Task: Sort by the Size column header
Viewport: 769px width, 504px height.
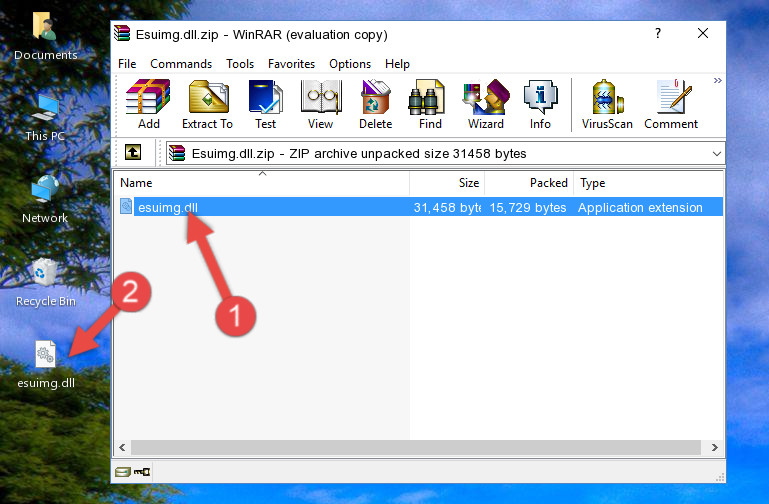Action: click(447, 183)
